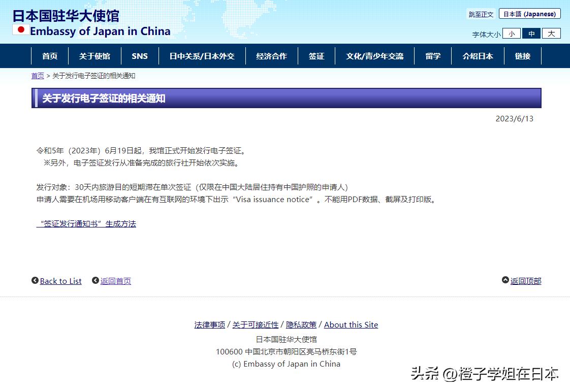The height and width of the screenshot is (392, 570).
Task: Open the 隐私政策 footer link
Action: (x=301, y=325)
